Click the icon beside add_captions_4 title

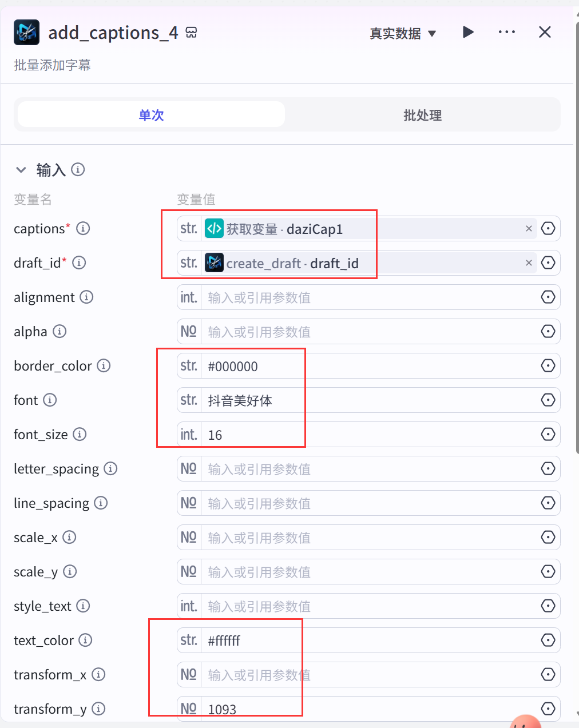coord(191,33)
